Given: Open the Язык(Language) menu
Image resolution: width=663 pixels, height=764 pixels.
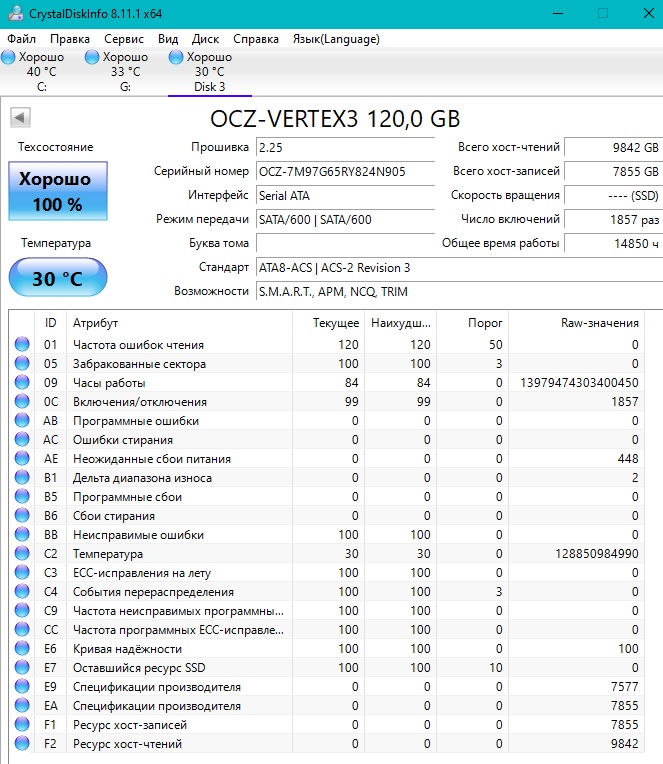Looking at the screenshot, I should coord(336,39).
